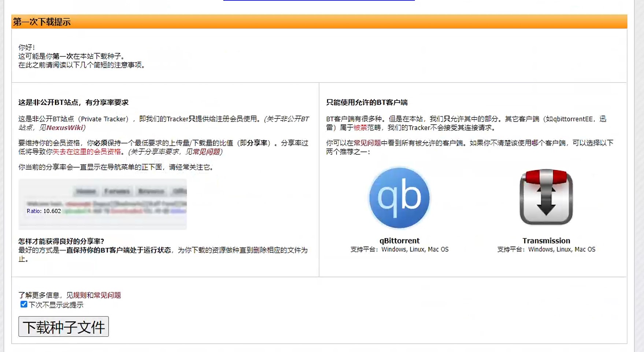Open the NexusWiki link
644x352 pixels.
click(x=64, y=128)
